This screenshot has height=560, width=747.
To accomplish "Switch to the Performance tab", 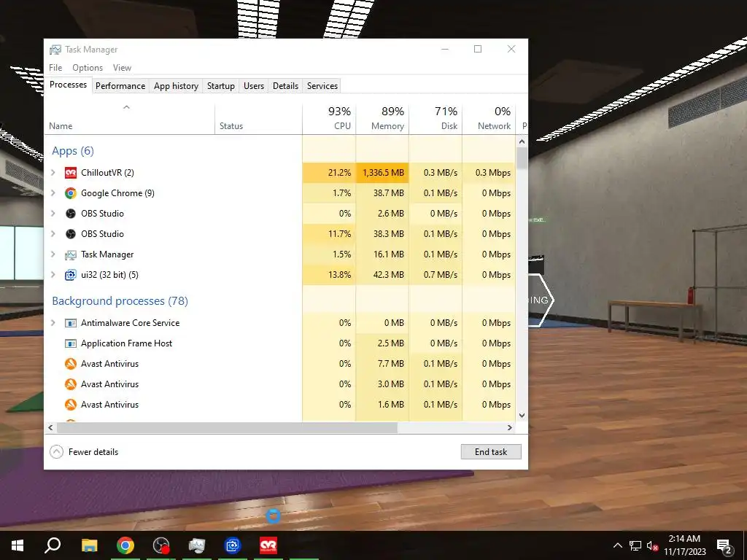I will coord(120,86).
